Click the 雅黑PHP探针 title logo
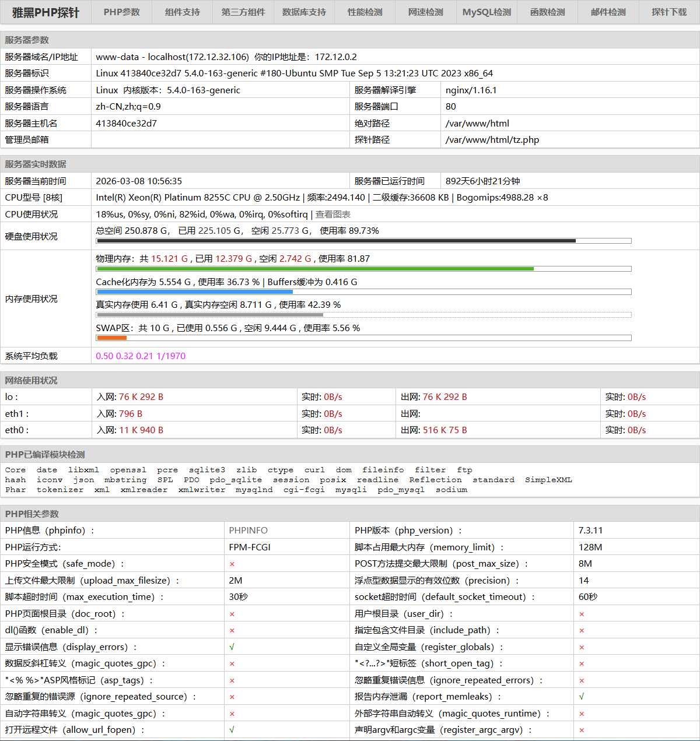This screenshot has height=741, width=700. point(45,12)
